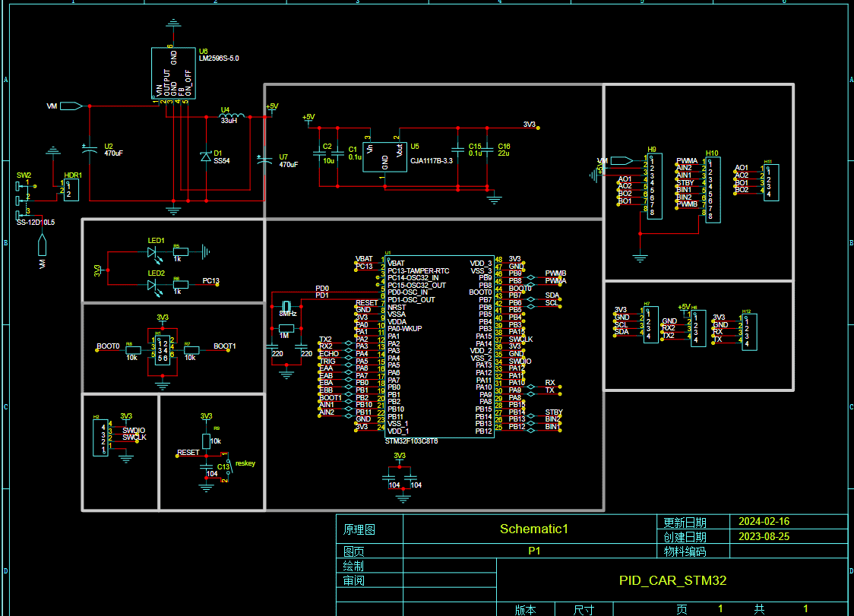The image size is (854, 616).
Task: Click the PID_CAR_STM32 project name
Action: 672,580
